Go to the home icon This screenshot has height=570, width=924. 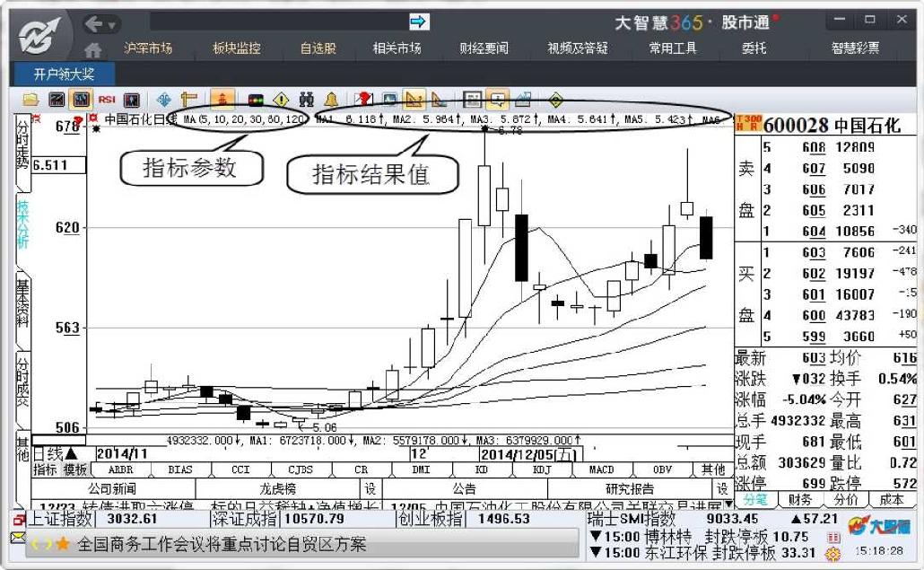(92, 49)
